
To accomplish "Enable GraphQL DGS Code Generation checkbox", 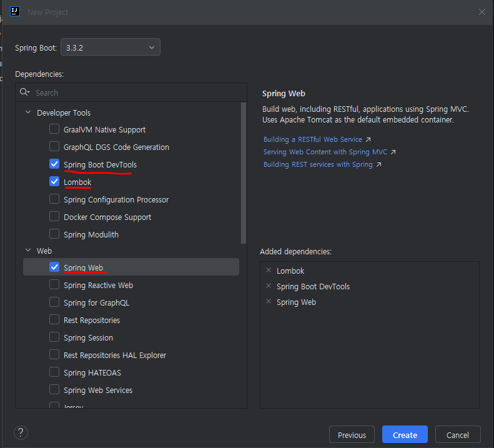I will (54, 147).
